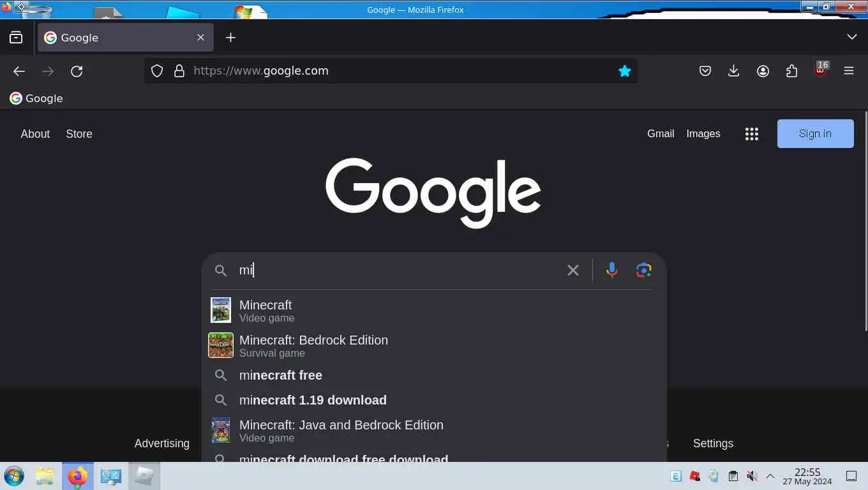This screenshot has height=490, width=868.
Task: Open the Settings footer link
Action: (x=713, y=443)
